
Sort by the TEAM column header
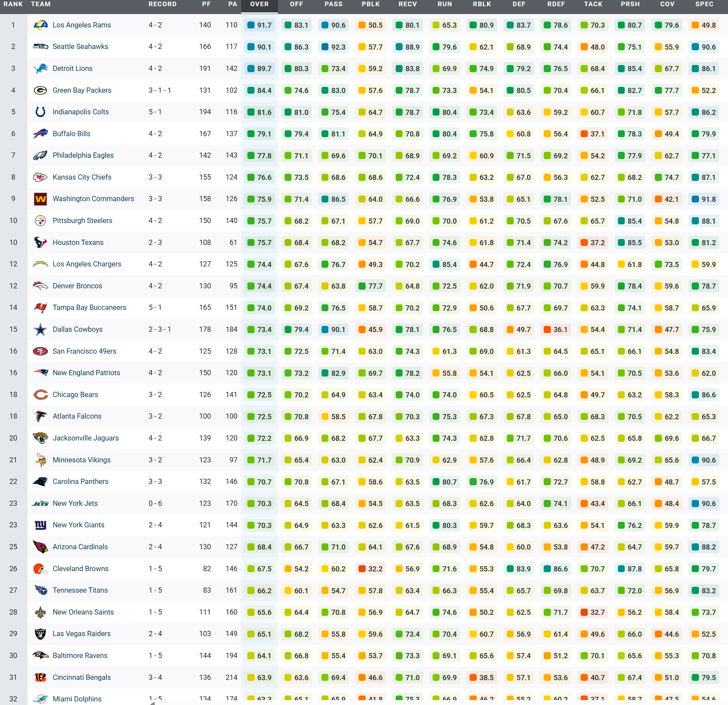tap(41, 4)
